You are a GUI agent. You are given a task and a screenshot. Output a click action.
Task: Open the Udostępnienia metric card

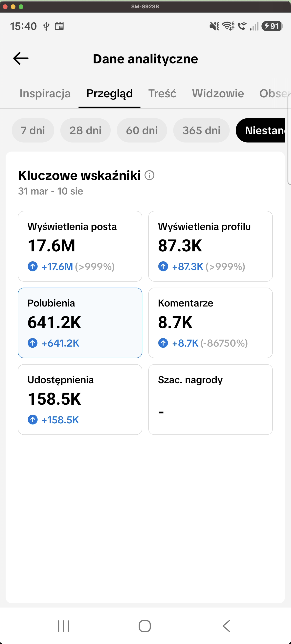point(80,400)
